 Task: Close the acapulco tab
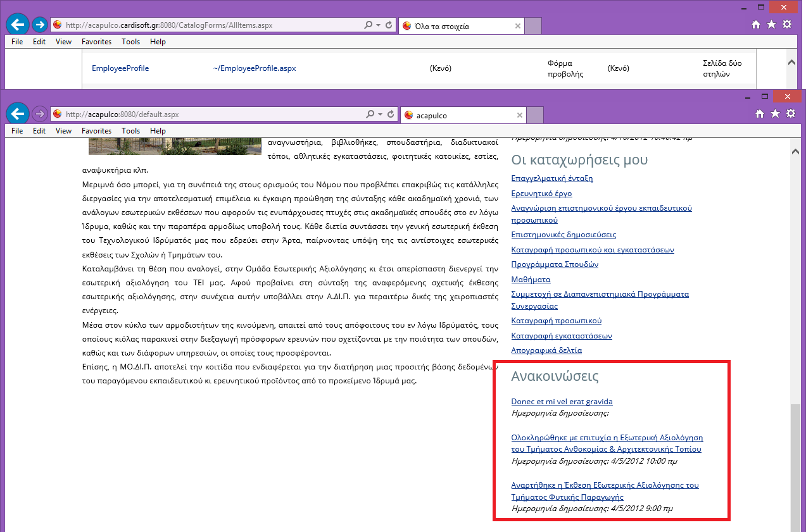coord(520,115)
